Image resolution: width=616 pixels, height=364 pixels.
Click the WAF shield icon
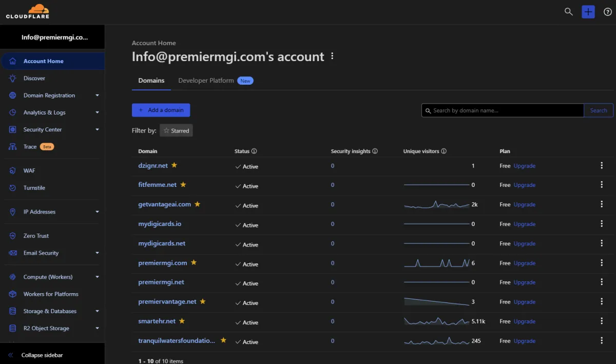click(13, 170)
